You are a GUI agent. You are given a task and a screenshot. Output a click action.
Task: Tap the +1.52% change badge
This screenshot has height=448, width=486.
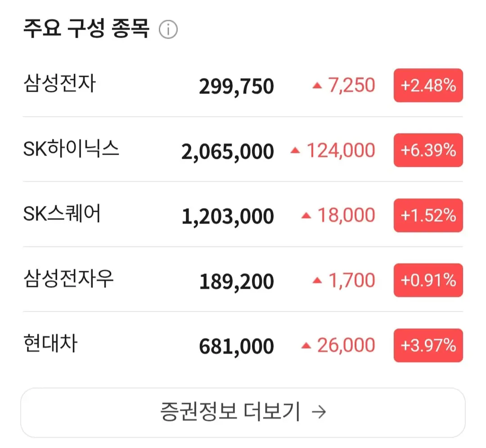pyautogui.click(x=428, y=215)
